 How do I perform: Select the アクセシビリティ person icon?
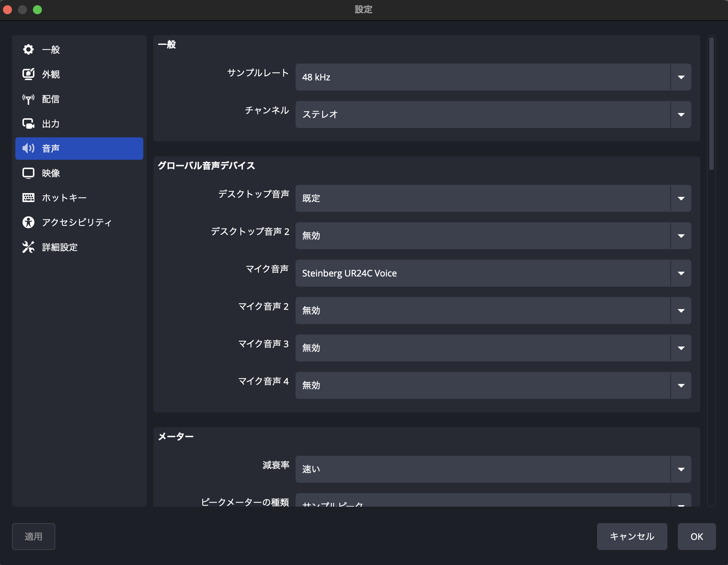28,222
